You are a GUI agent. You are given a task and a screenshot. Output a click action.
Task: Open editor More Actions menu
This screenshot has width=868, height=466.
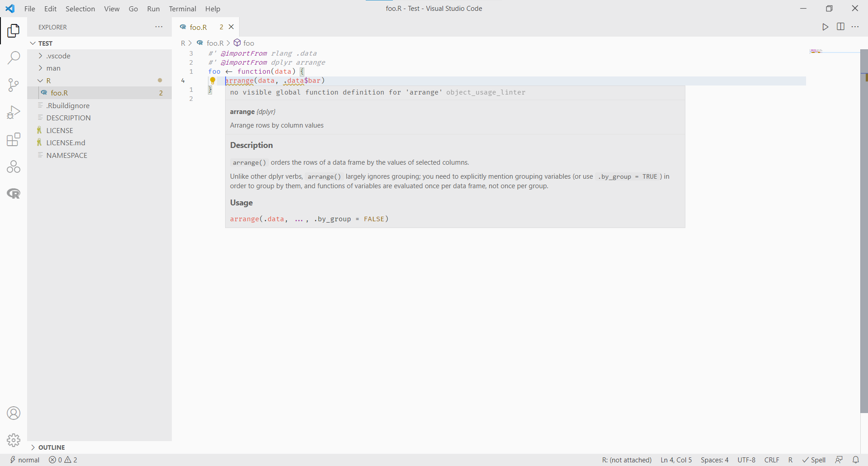tap(855, 27)
